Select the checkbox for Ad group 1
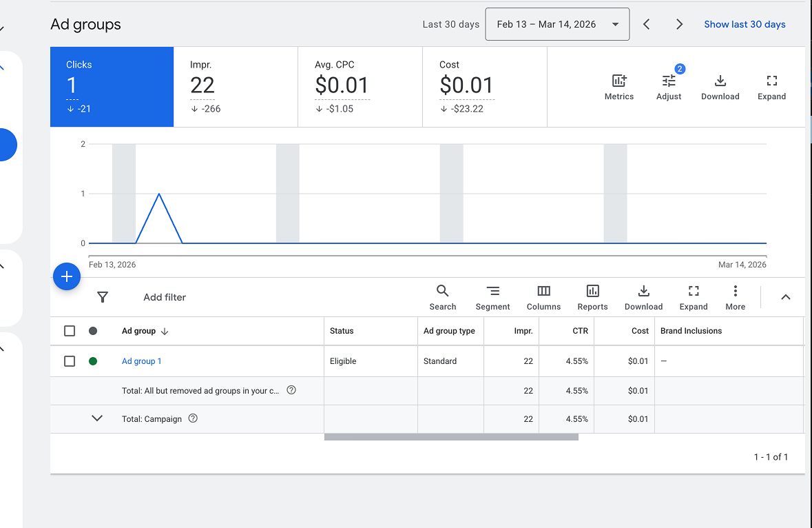The width and height of the screenshot is (812, 528). (69, 361)
